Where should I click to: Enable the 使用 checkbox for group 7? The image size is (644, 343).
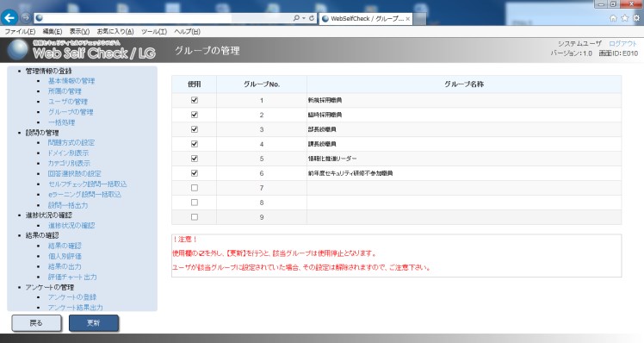[x=195, y=188]
